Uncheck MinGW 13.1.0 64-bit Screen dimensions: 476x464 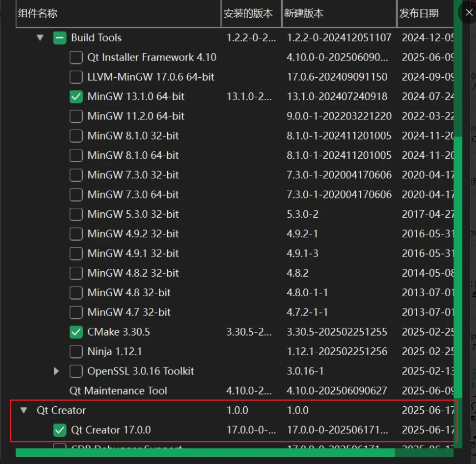tap(76, 97)
